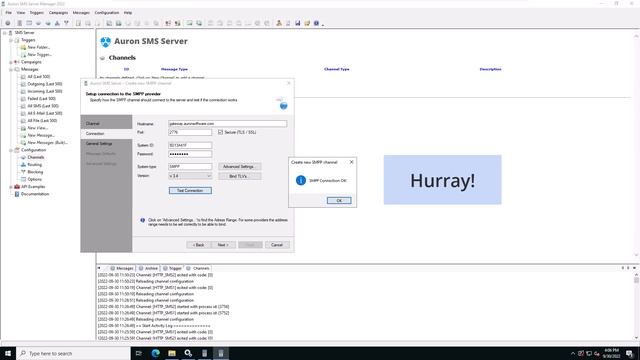Collapse the Messages tree node

tap(11, 69)
